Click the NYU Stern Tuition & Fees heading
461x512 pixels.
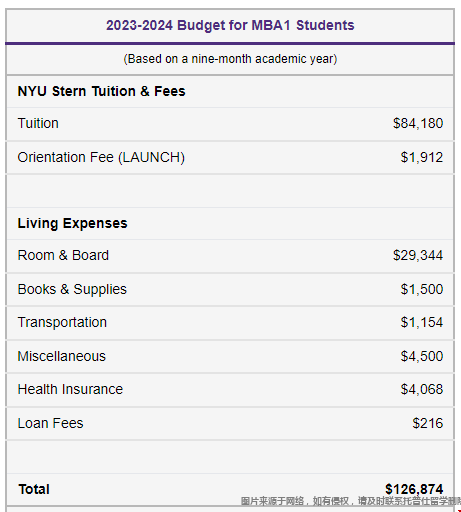click(x=101, y=91)
